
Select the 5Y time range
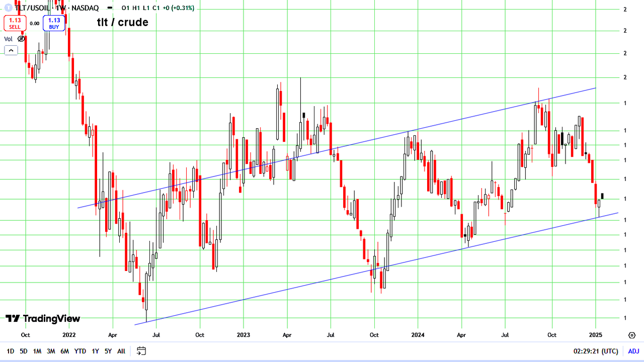(x=108, y=351)
